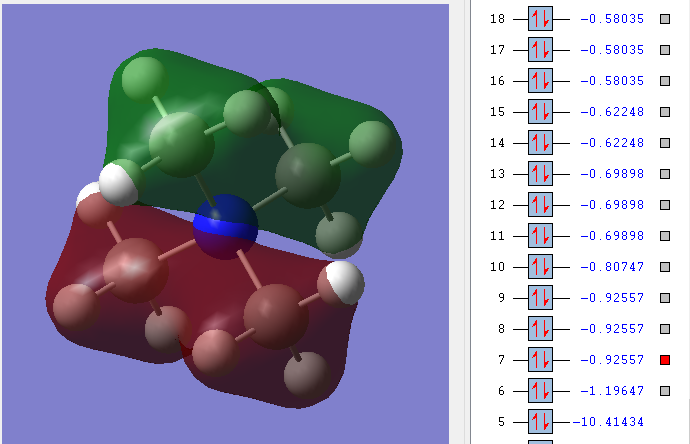Select occupancy box of orbital 9

pyautogui.click(x=540, y=298)
